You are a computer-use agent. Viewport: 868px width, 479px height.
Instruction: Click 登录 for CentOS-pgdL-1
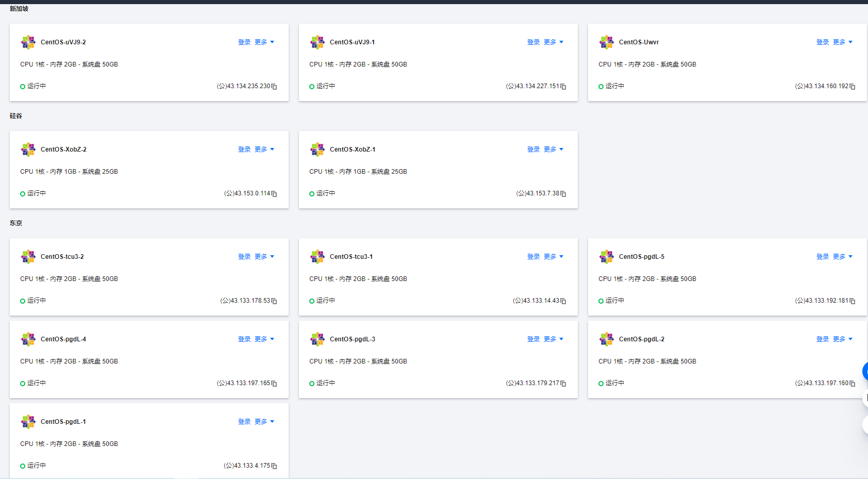pos(244,422)
